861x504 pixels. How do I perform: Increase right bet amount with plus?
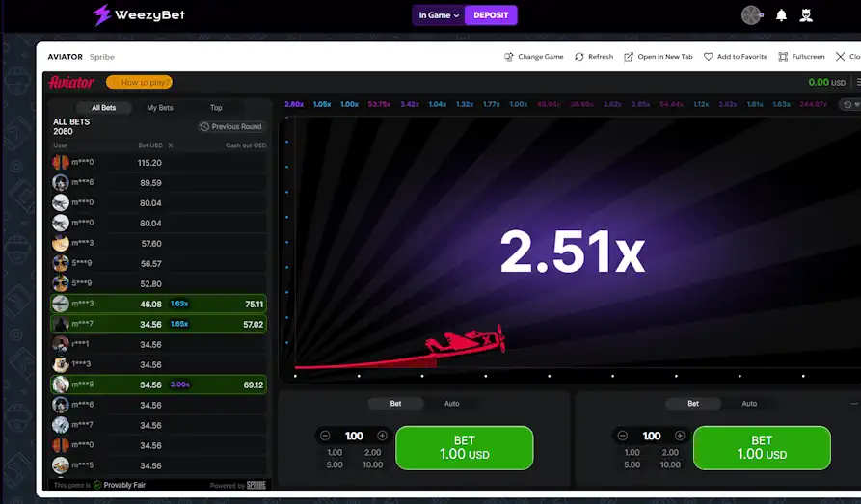pyautogui.click(x=679, y=436)
